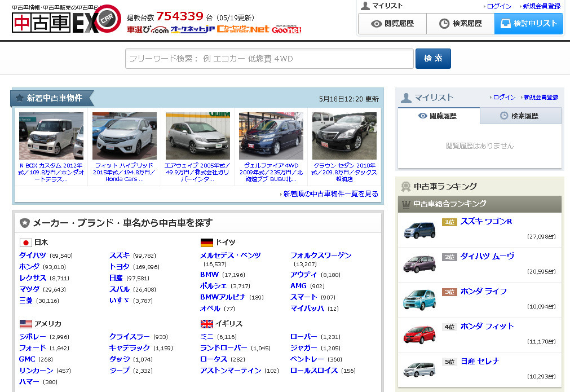The image size is (570, 392).
Task: Browse フォルクスワーゲン used cars
Action: pos(321,256)
